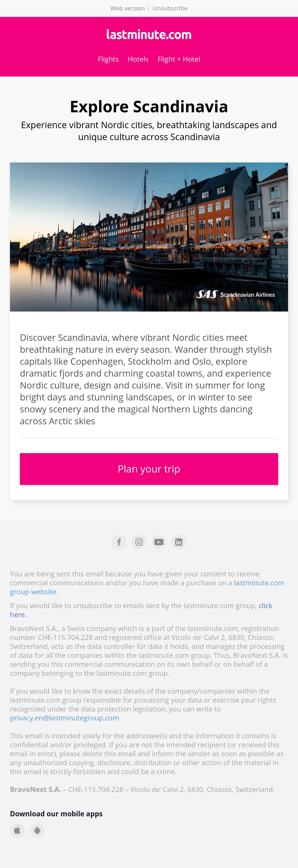The width and height of the screenshot is (298, 868).
Task: Click the lastminute.com header logo
Action: point(149,34)
